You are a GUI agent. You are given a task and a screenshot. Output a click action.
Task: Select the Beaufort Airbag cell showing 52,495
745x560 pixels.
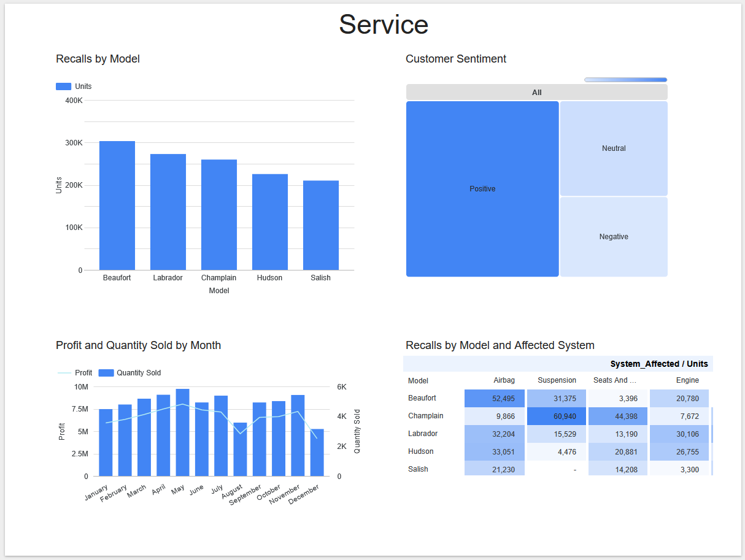click(x=495, y=398)
